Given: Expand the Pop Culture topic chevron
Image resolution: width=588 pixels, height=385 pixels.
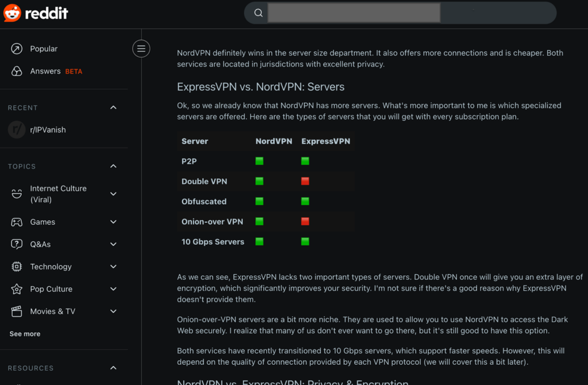Looking at the screenshot, I should [113, 289].
